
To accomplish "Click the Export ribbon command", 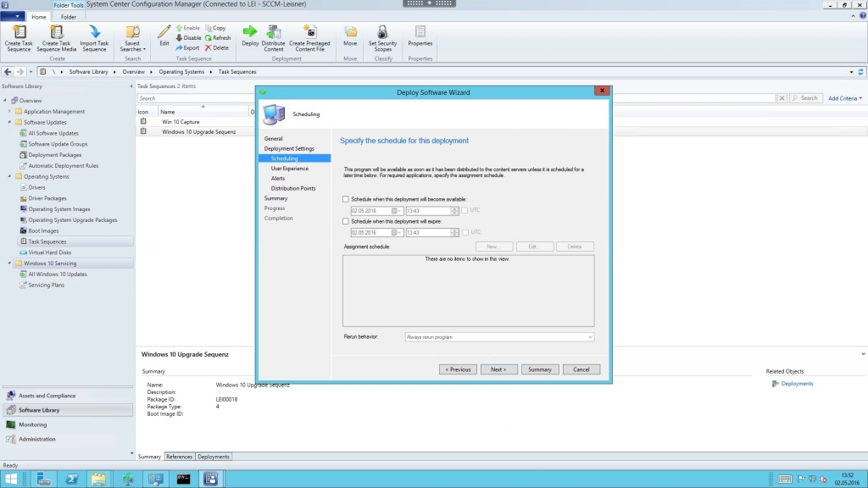I will [x=187, y=47].
